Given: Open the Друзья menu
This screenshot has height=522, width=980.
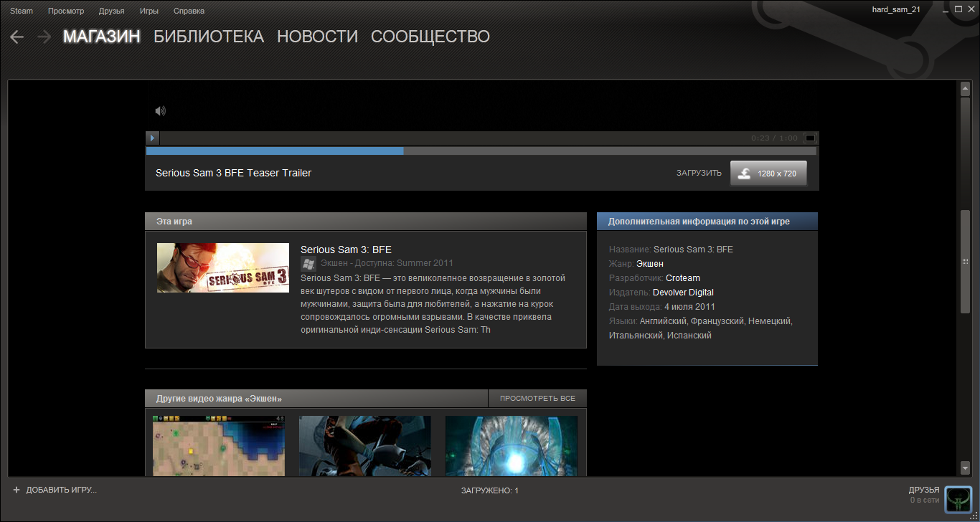Looking at the screenshot, I should [112, 11].
